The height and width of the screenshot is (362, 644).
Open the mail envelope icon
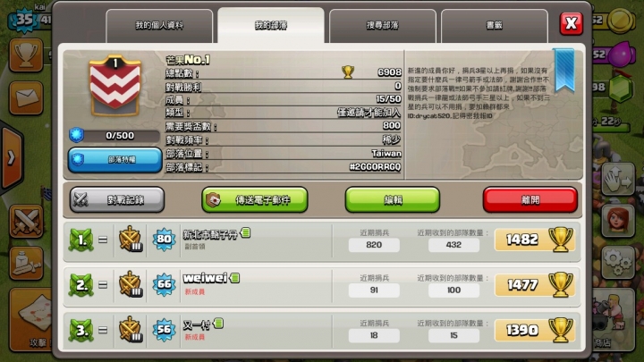(26, 98)
